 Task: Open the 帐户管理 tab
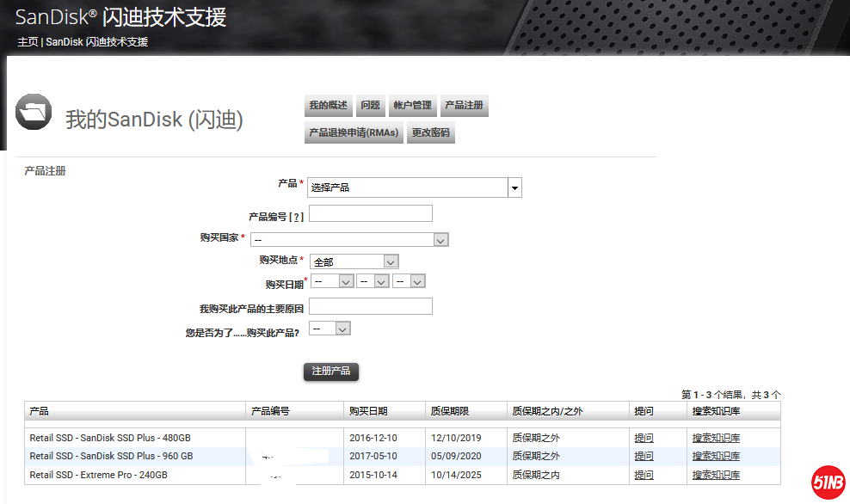click(x=413, y=105)
